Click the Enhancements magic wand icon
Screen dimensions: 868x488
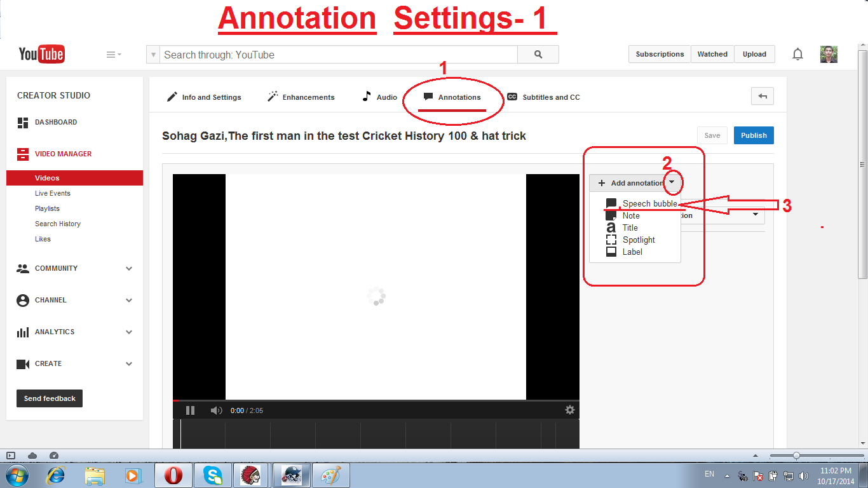tap(271, 97)
